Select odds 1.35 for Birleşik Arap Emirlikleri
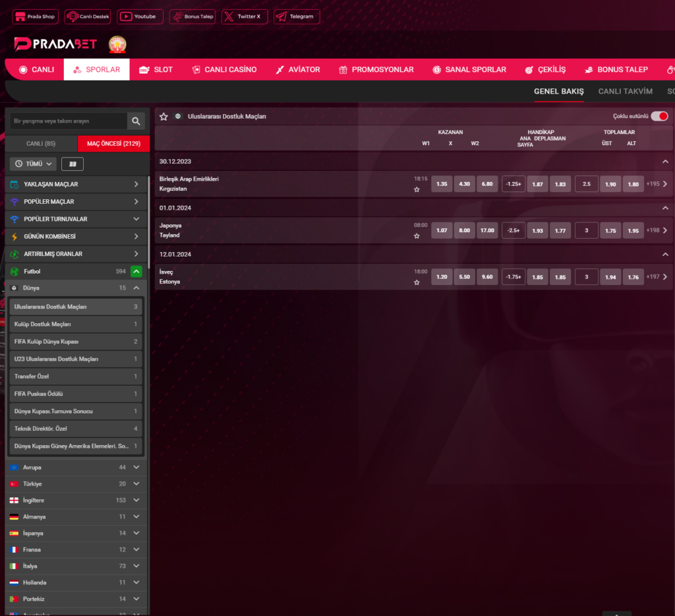 [442, 184]
